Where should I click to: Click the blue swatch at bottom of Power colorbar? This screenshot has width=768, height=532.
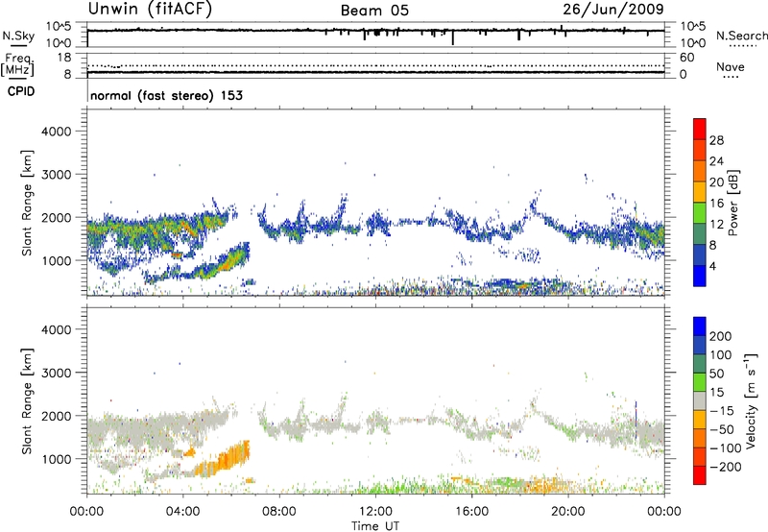point(700,276)
